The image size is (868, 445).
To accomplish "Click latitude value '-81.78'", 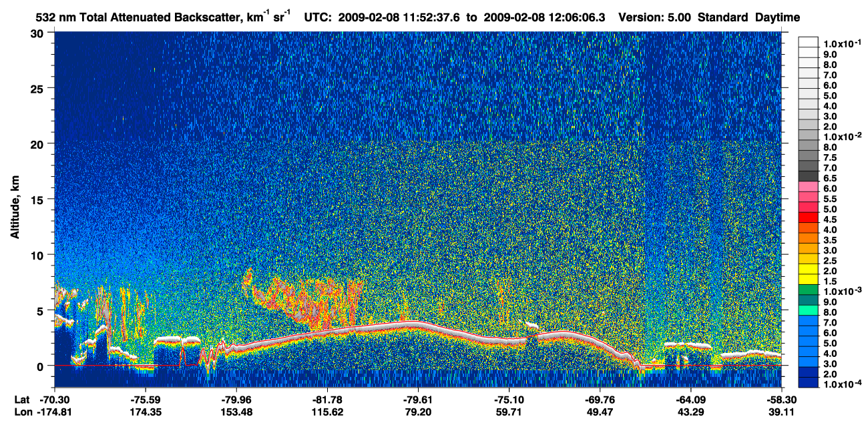I will point(327,400).
